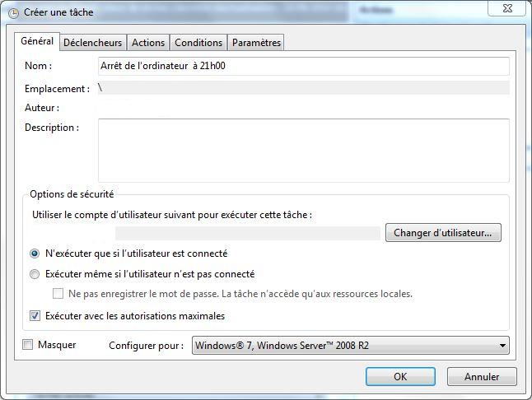Focus the Description text area
This screenshot has width=532, height=400.
coord(304,150)
